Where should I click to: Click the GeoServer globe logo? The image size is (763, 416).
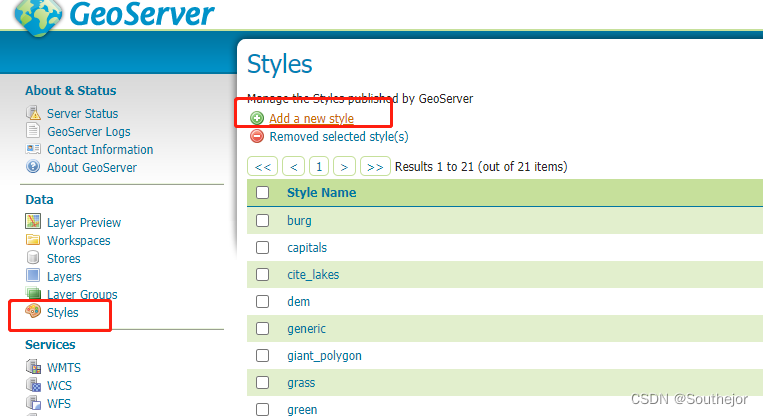[x=38, y=17]
